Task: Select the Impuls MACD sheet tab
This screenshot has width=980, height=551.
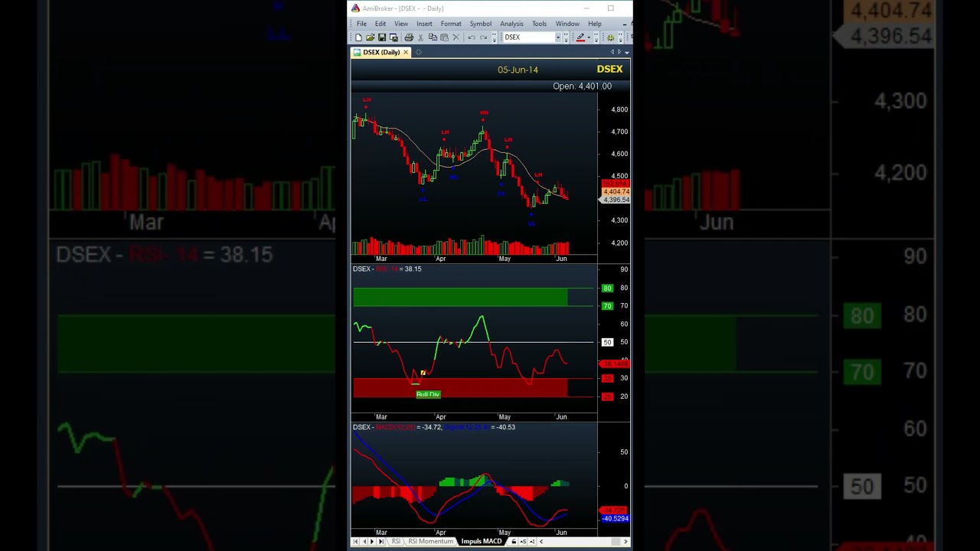Action: pyautogui.click(x=482, y=541)
